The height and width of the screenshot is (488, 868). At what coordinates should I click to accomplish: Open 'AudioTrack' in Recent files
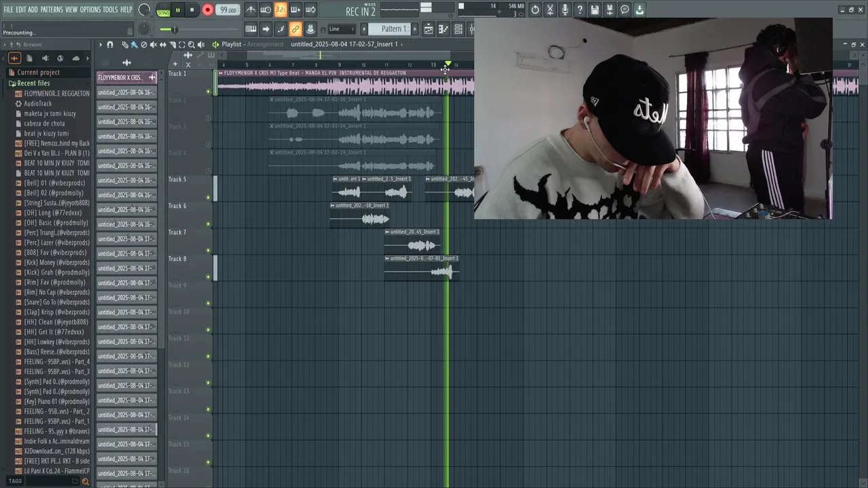[x=38, y=104]
